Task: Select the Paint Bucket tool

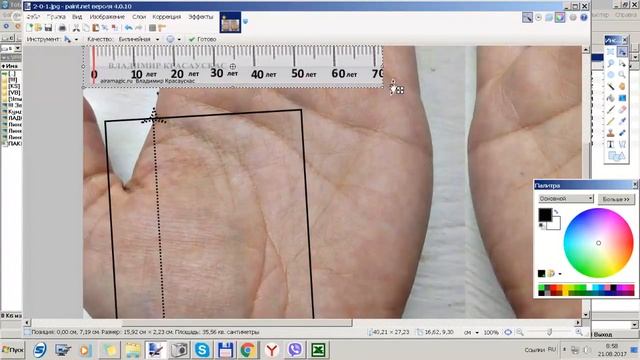Action: click(x=610, y=98)
